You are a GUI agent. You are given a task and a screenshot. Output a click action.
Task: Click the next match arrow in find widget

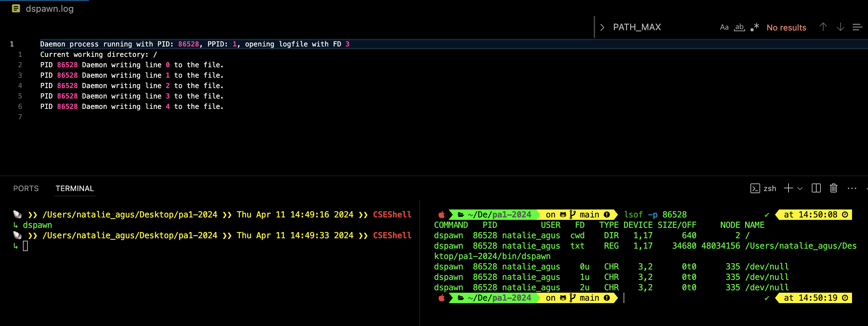tap(840, 27)
